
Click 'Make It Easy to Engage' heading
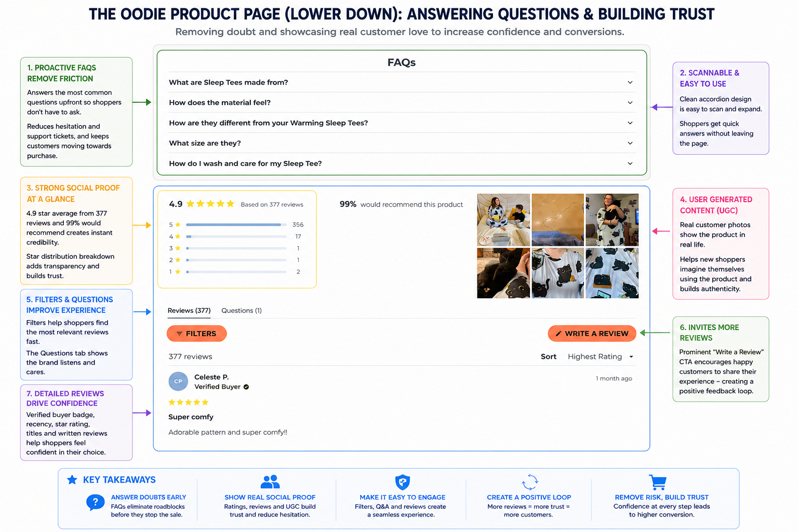click(x=403, y=497)
